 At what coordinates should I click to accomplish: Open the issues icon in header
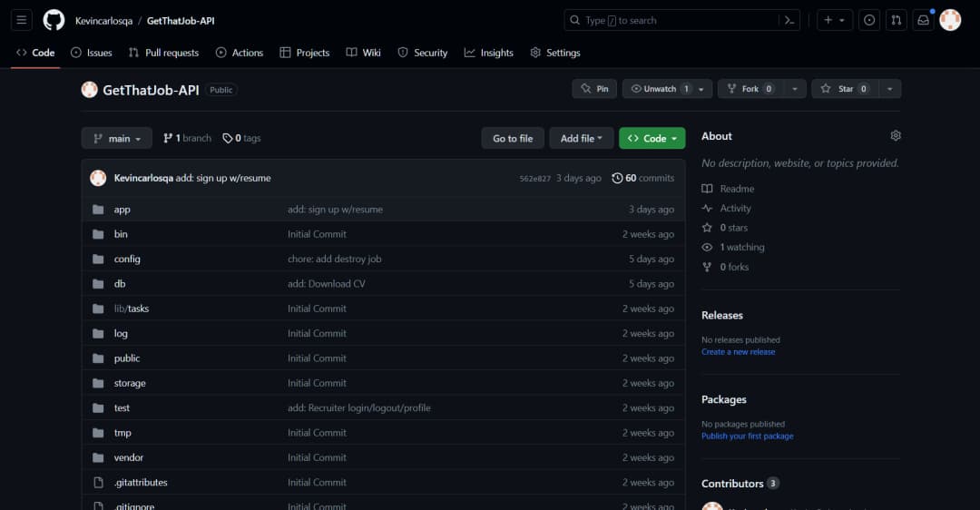869,20
